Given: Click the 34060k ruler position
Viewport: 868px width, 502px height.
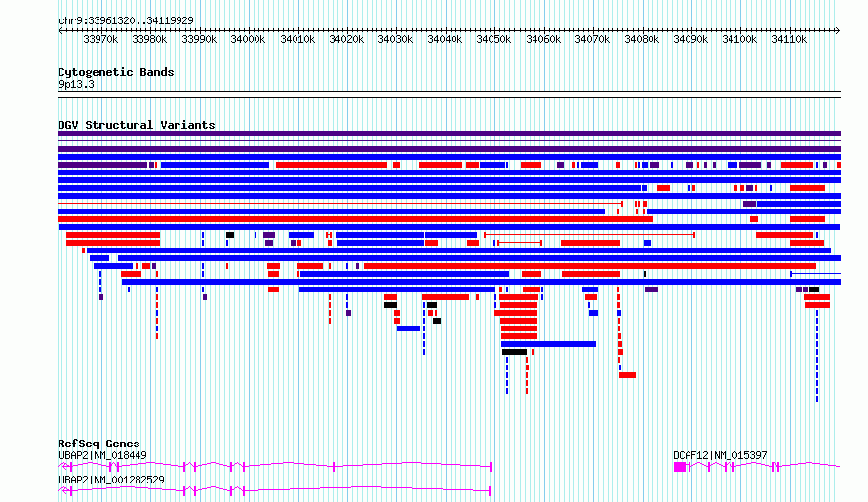Looking at the screenshot, I should coord(543,39).
